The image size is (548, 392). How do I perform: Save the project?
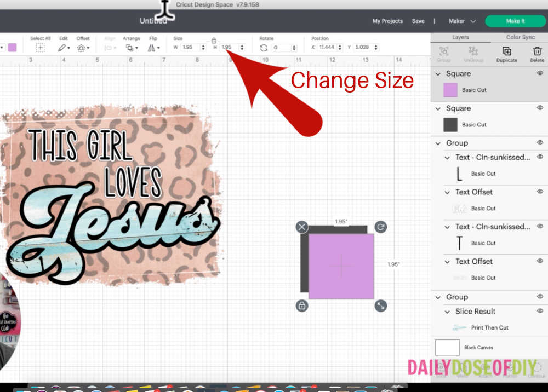click(418, 21)
